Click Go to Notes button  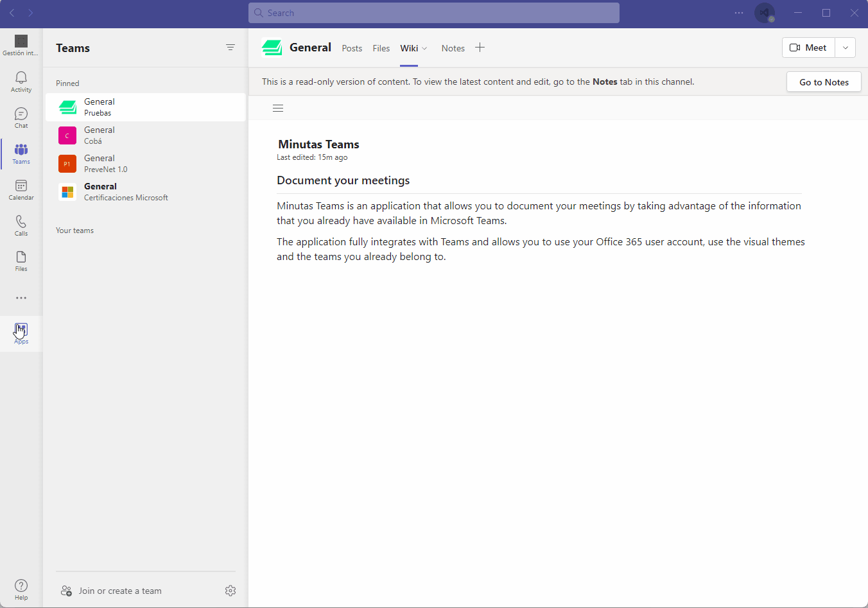tap(824, 82)
